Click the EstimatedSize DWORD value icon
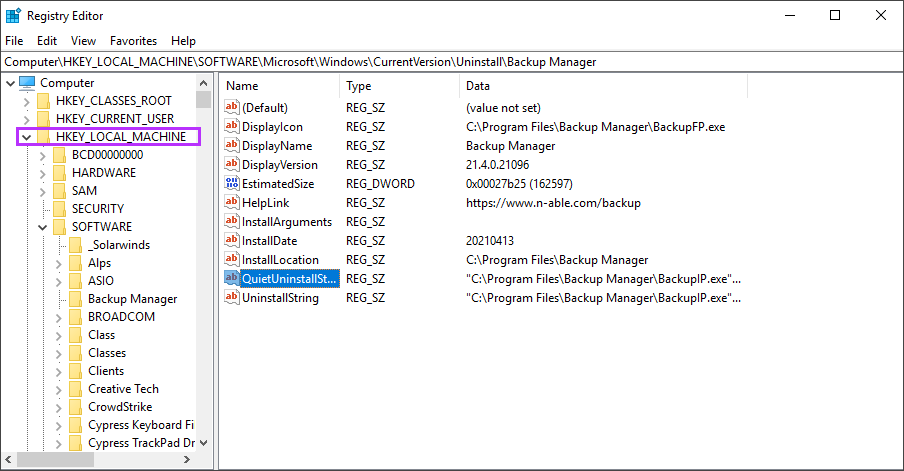This screenshot has height=471, width=904. point(232,184)
